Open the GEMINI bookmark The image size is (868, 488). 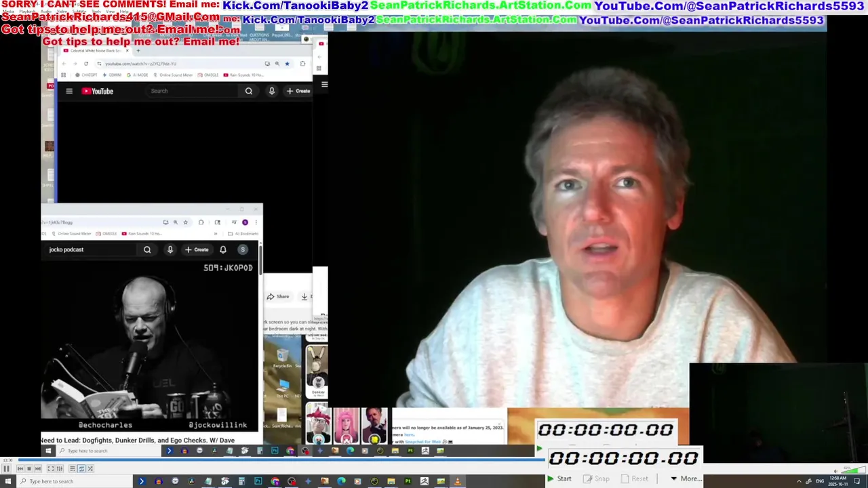pyautogui.click(x=113, y=75)
